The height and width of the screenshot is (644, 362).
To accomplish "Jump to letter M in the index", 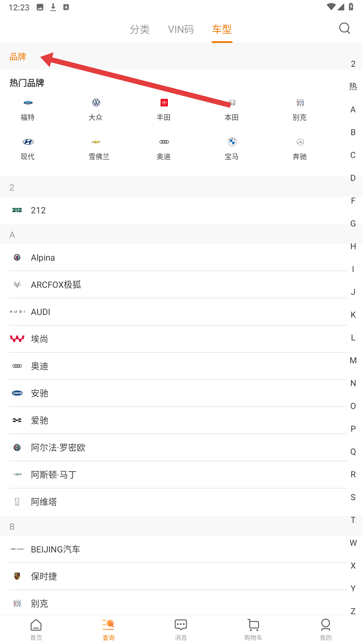I will [x=353, y=361].
